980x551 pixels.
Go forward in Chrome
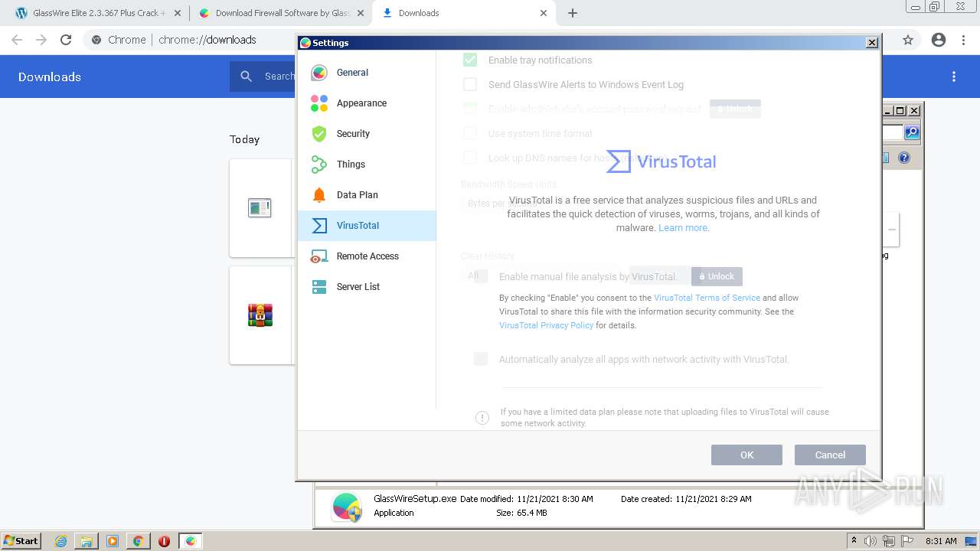41,40
